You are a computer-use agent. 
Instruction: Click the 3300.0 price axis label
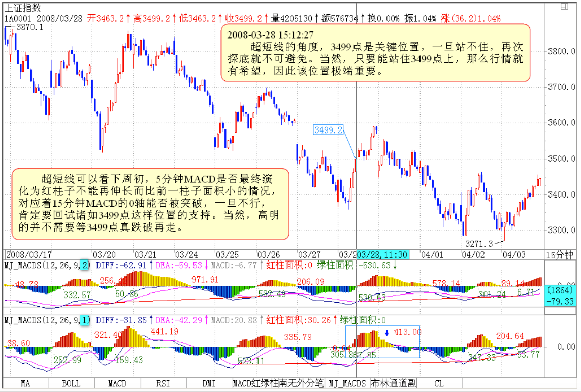coord(562,231)
